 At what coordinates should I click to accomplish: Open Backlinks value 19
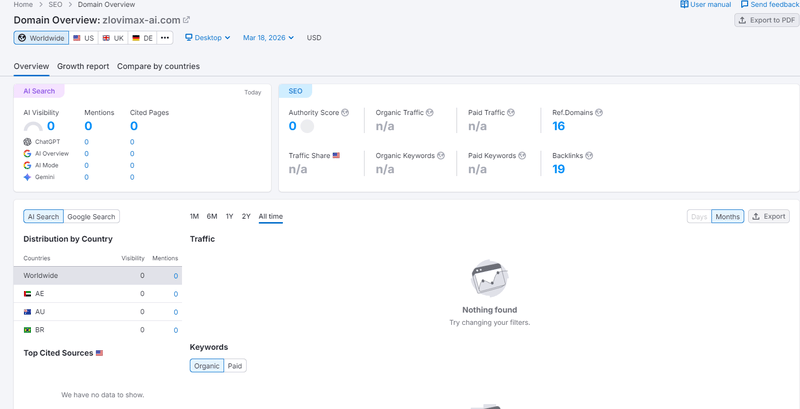559,169
